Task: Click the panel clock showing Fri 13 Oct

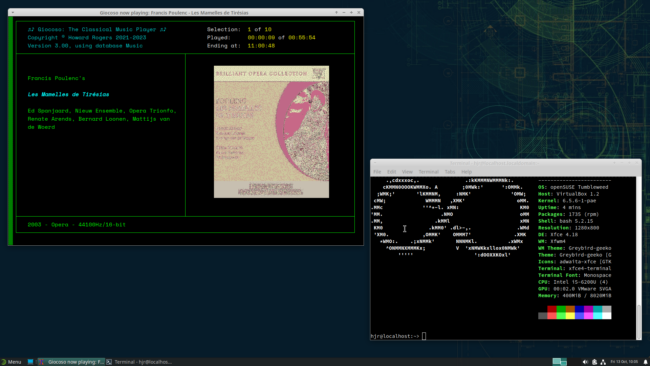Action: coord(624,362)
